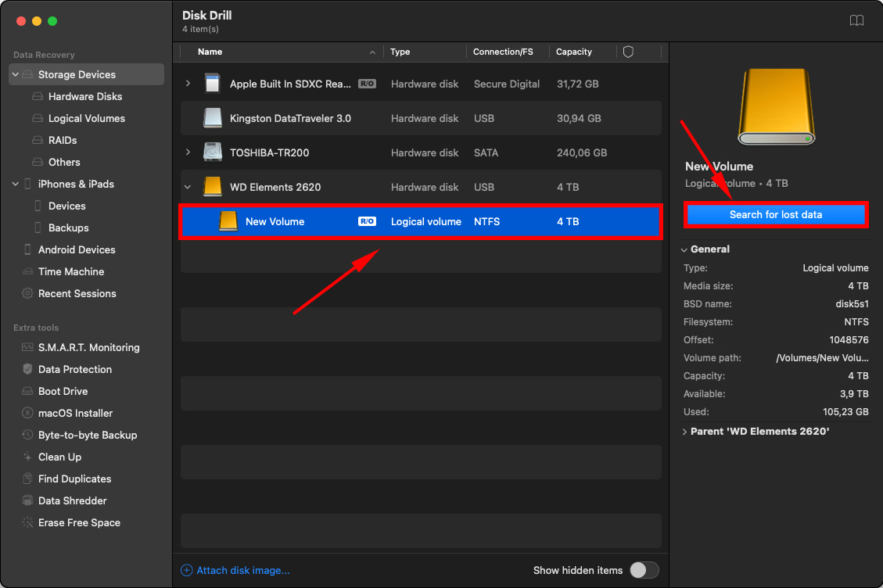883x588 pixels.
Task: Click the Used value 105,23 GB
Action: coord(845,412)
